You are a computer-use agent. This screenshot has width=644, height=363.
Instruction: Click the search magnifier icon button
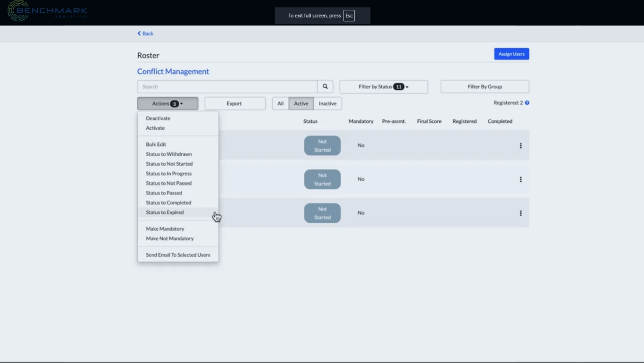pyautogui.click(x=325, y=86)
